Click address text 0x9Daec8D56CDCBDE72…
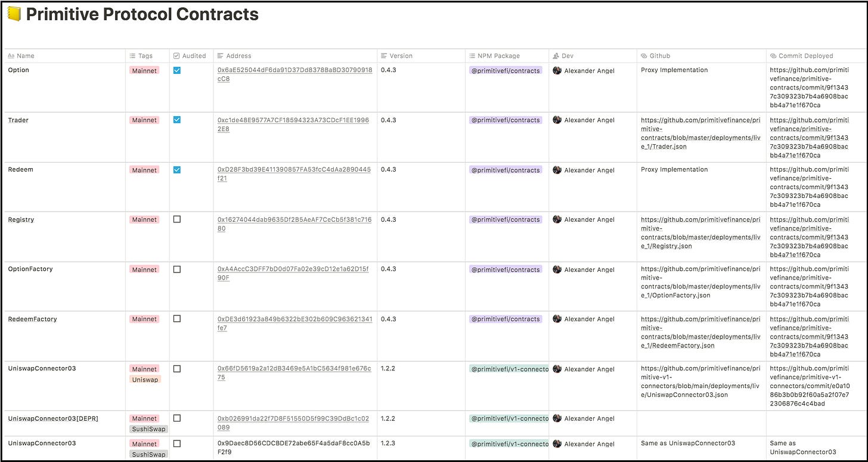The image size is (868, 462). (293, 448)
